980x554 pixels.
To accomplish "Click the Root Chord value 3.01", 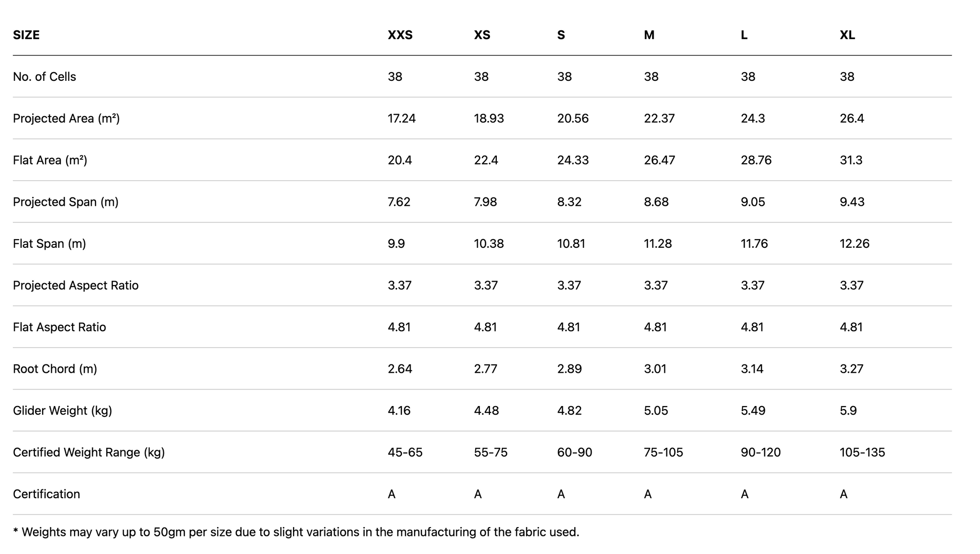I will [655, 368].
